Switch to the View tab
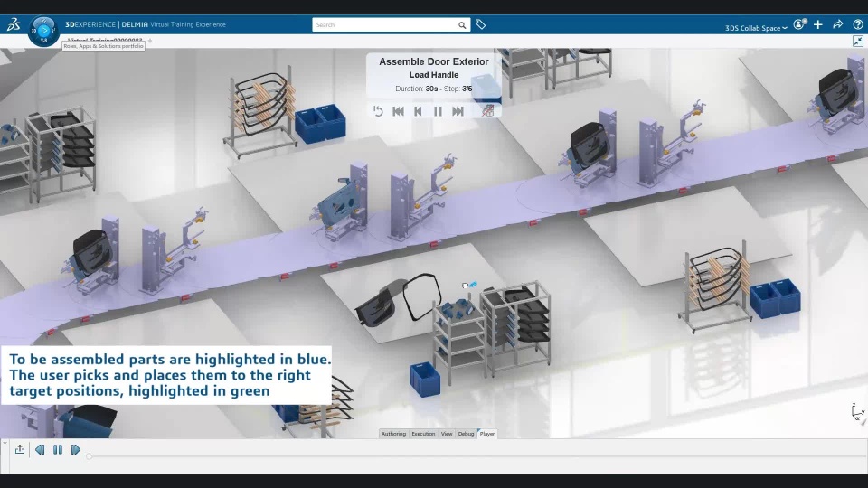868x488 pixels. coord(447,434)
